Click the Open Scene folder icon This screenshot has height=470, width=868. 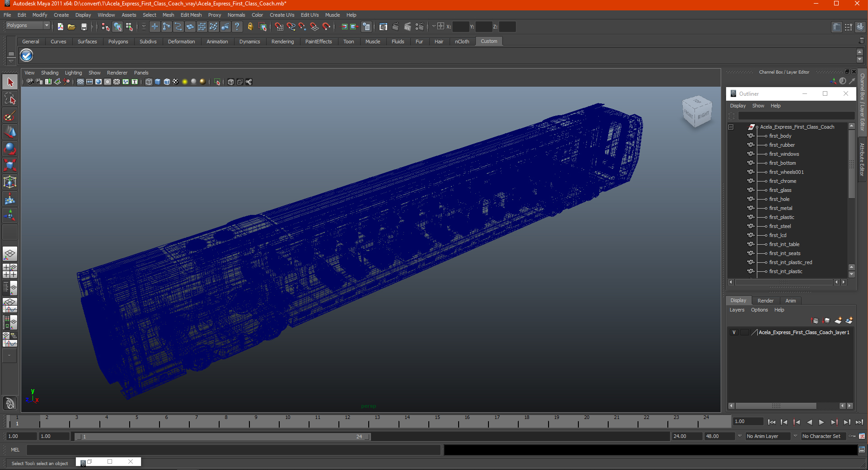point(71,27)
